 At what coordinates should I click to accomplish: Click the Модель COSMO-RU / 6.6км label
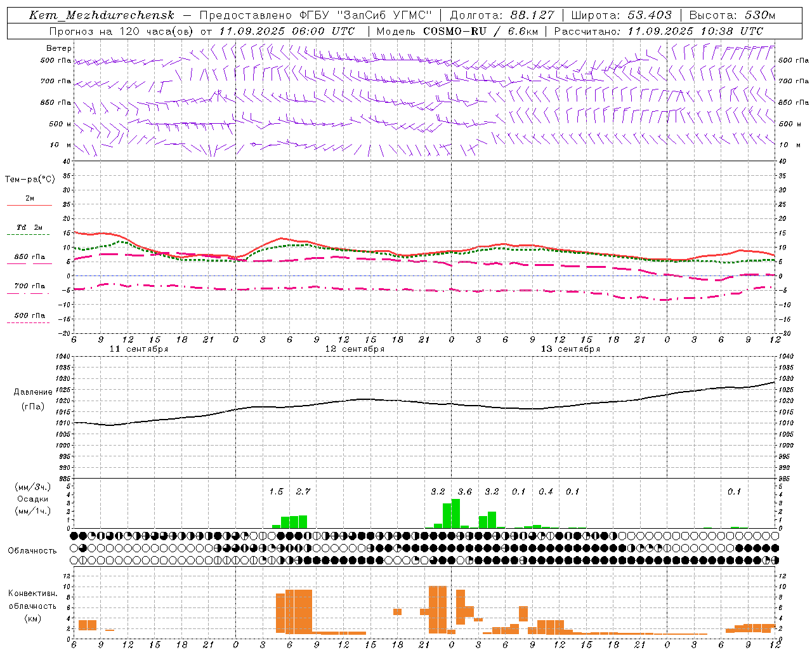(457, 31)
